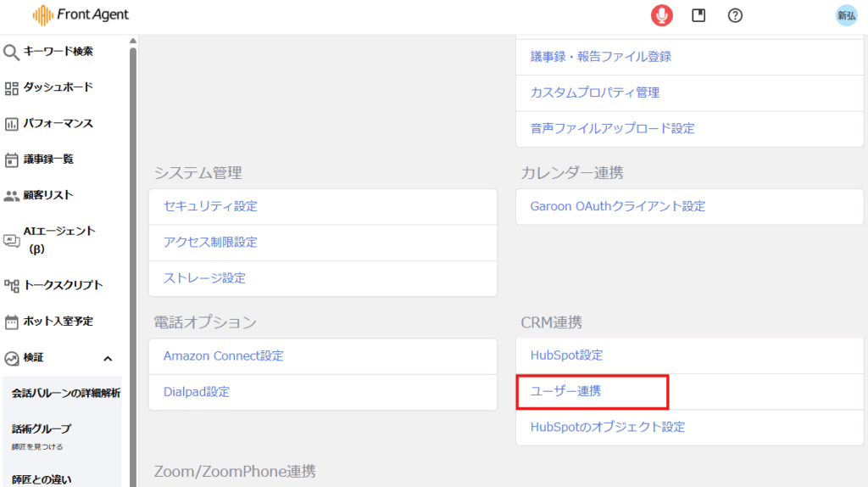This screenshot has height=487, width=868.
Task: Collapse the 検証 section chevron
Action: pos(108,358)
